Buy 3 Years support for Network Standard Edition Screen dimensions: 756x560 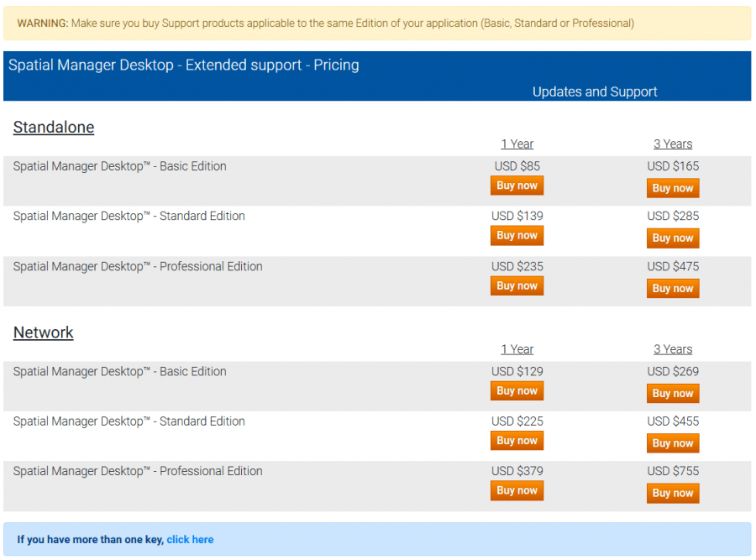pos(673,442)
